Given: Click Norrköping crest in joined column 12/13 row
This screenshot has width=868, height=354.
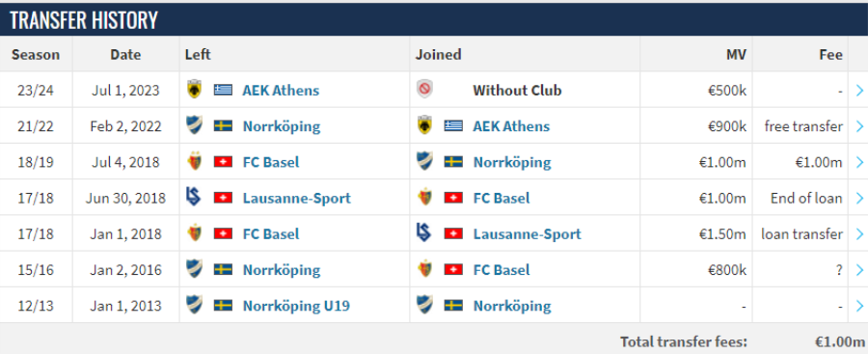Looking at the screenshot, I should (424, 306).
